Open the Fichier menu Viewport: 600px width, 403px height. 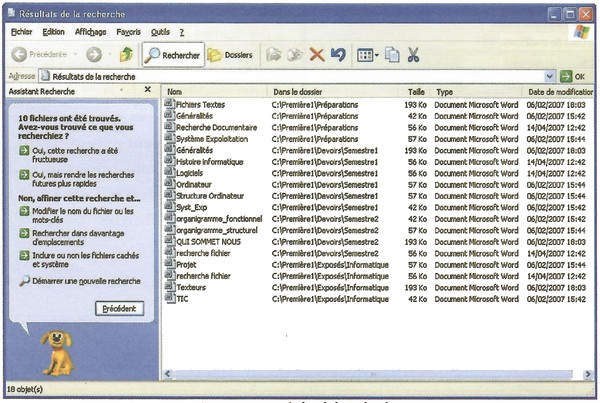click(21, 32)
